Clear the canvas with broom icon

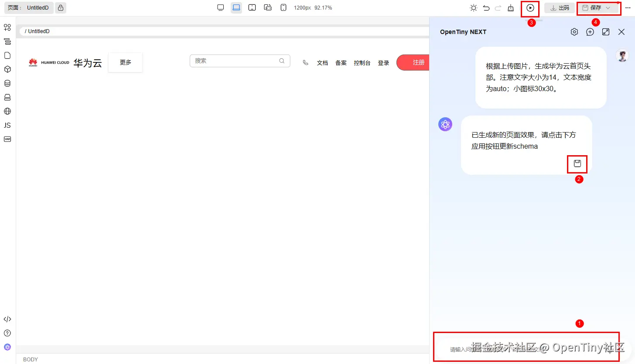click(x=511, y=8)
